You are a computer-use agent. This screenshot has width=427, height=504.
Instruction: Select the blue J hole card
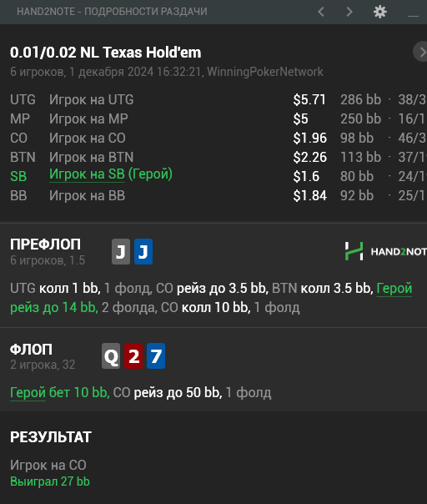coord(143,251)
